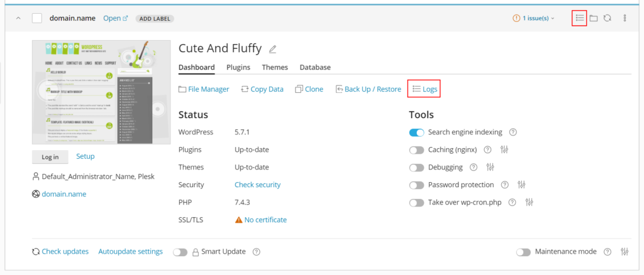This screenshot has height=275, width=644.
Task: Open Password protection settings sliders icon
Action: 521,185
